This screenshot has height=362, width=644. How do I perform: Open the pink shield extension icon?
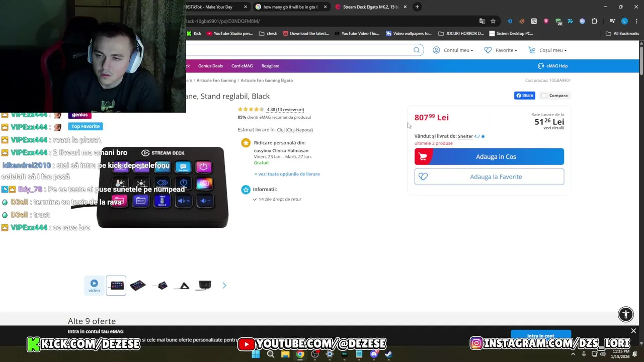click(546, 21)
